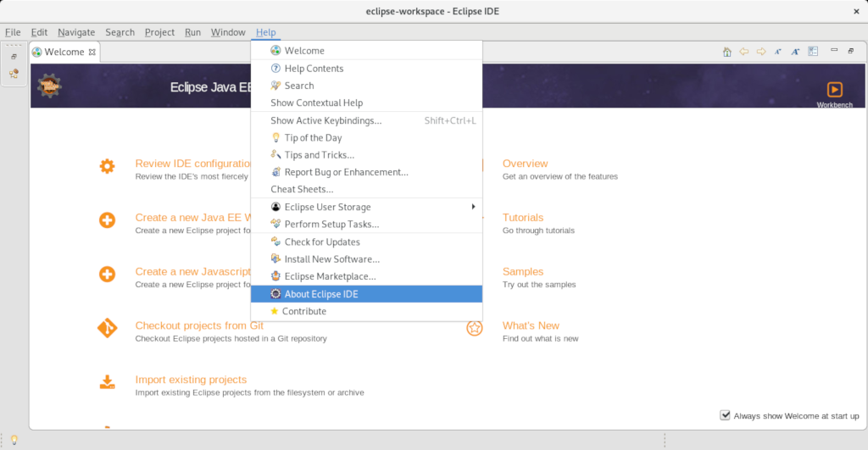Open the Overview link
Screen dimensions: 868x450
pyautogui.click(x=525, y=164)
